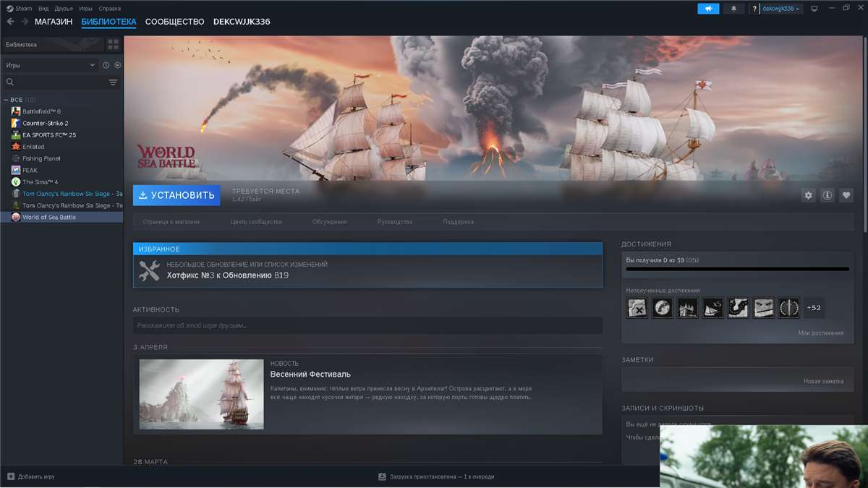Go to the СООБЩЕСТВО tab
868x488 pixels.
point(175,22)
